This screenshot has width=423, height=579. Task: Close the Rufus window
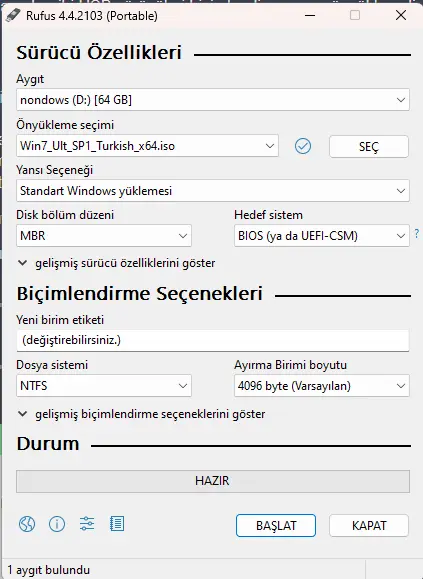pos(401,15)
